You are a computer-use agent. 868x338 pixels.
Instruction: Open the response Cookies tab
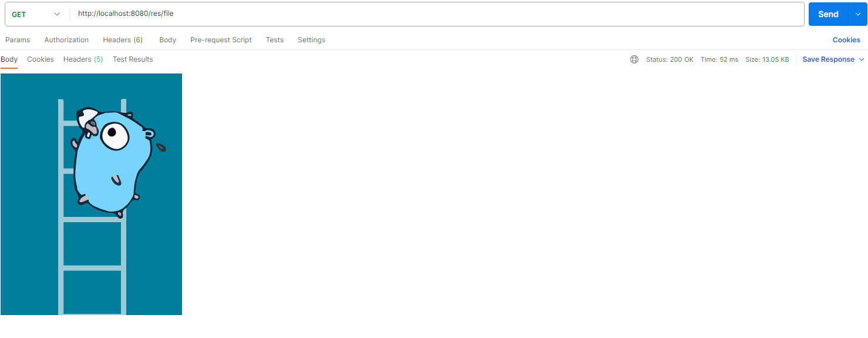coord(41,59)
